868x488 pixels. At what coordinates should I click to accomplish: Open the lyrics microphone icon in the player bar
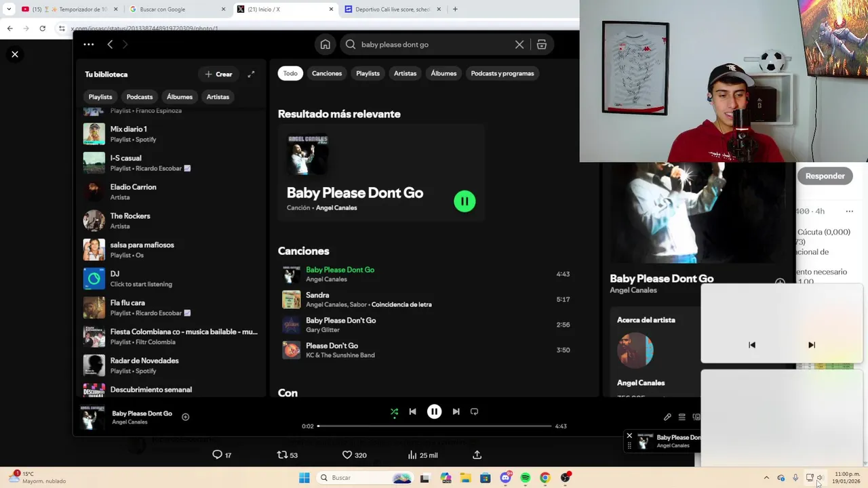[x=667, y=417]
